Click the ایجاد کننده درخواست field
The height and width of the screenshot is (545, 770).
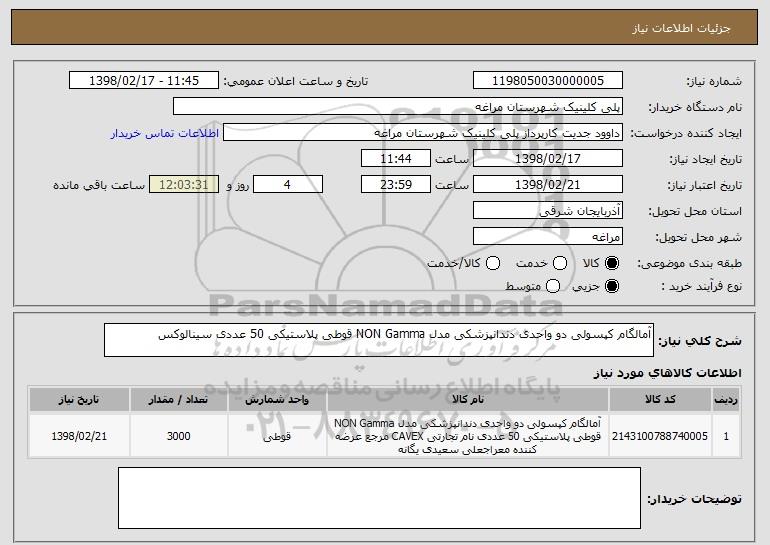(x=421, y=133)
